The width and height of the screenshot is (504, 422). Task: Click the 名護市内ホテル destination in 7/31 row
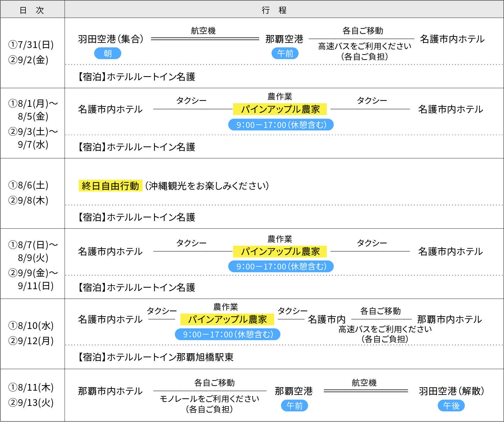coord(452,39)
